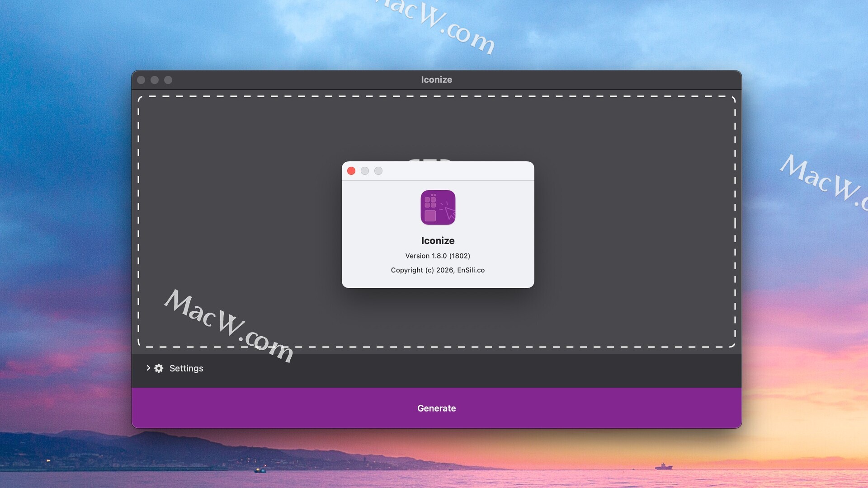Click the main Iconize window's minimize button
868x488 pixels.
(155, 80)
